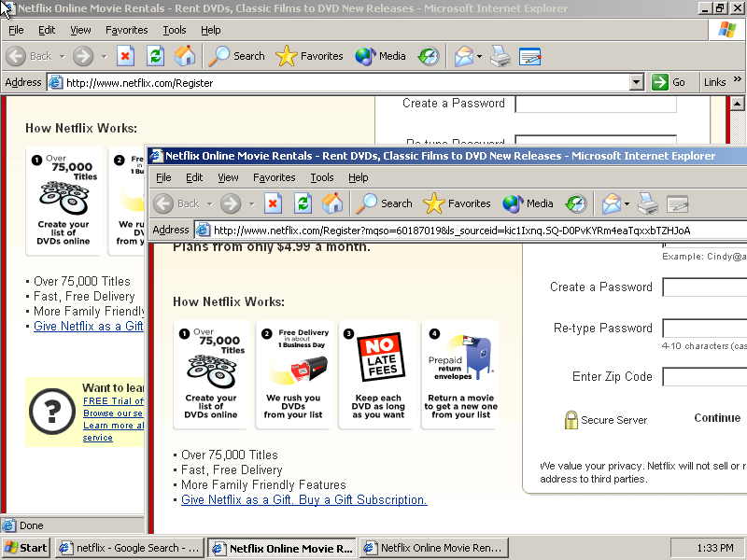Click Stop icon in rear IE window

[x=125, y=56]
